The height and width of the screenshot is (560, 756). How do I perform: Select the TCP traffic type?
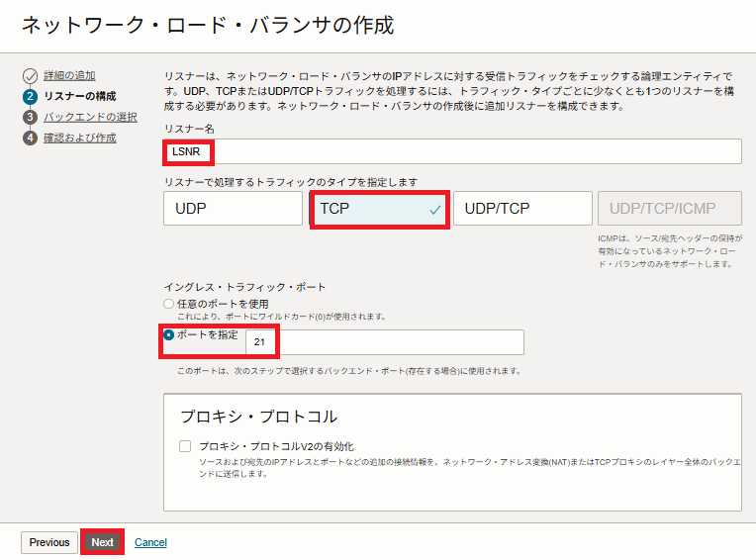click(378, 208)
